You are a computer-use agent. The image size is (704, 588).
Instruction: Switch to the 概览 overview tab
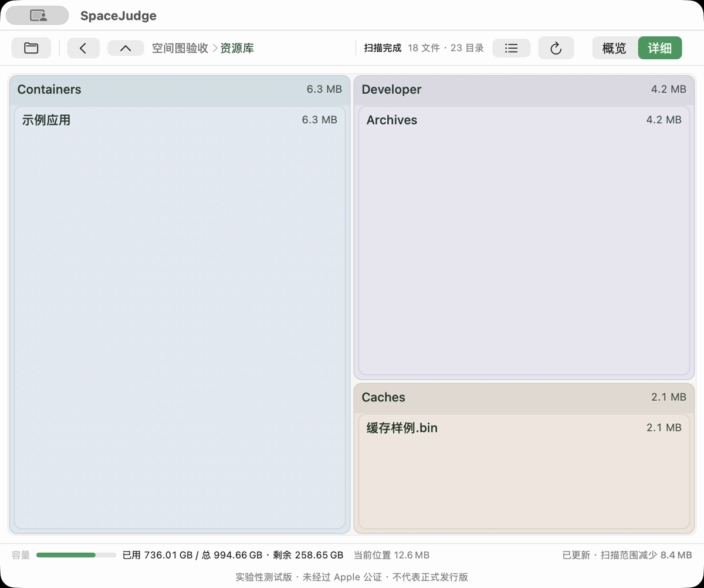[614, 48]
